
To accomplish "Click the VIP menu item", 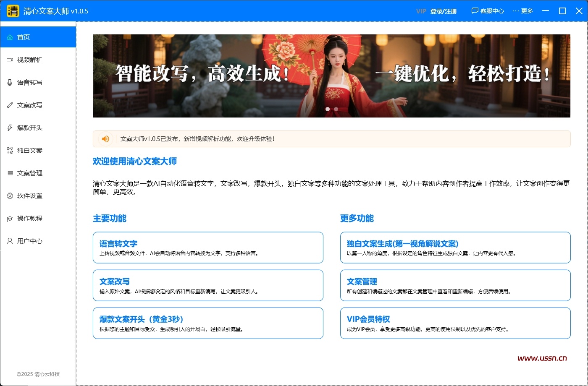I will [x=420, y=11].
